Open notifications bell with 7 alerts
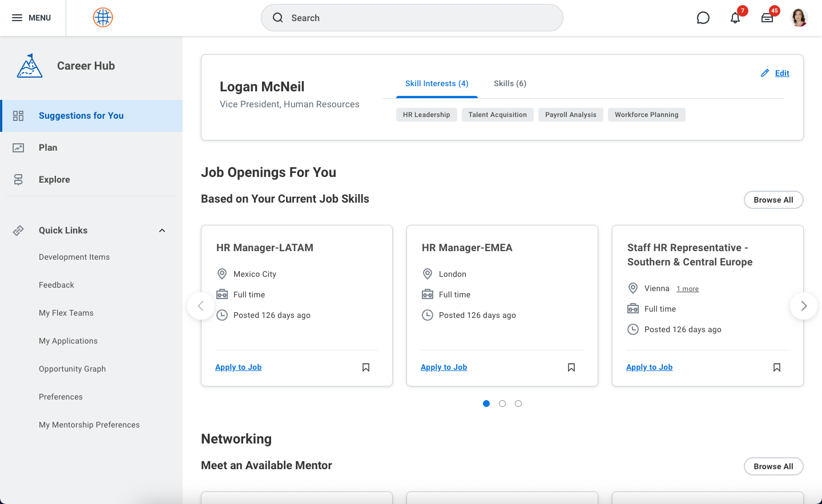 coord(735,18)
